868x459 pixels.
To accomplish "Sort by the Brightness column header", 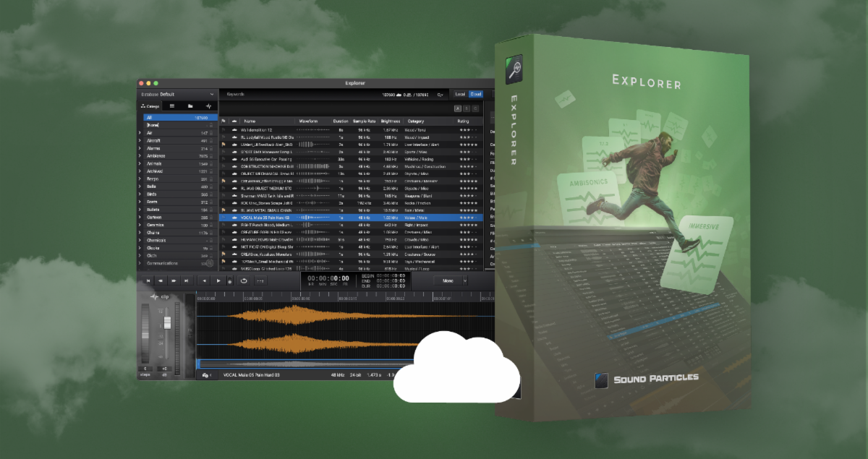I will (390, 121).
